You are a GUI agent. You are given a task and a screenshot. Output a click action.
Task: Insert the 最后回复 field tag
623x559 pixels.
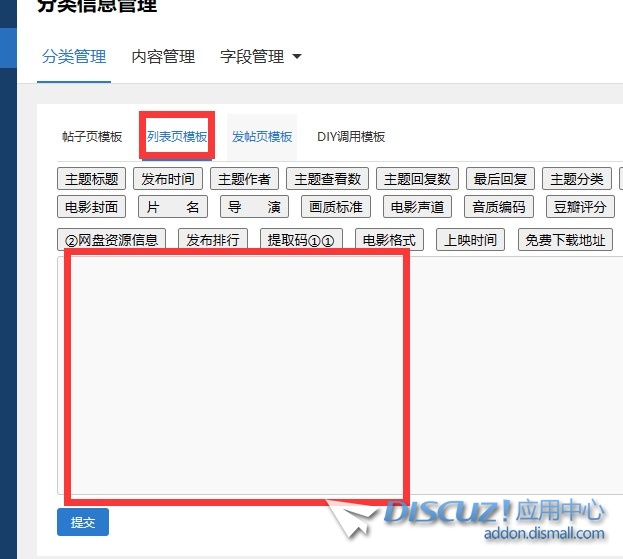coord(500,179)
